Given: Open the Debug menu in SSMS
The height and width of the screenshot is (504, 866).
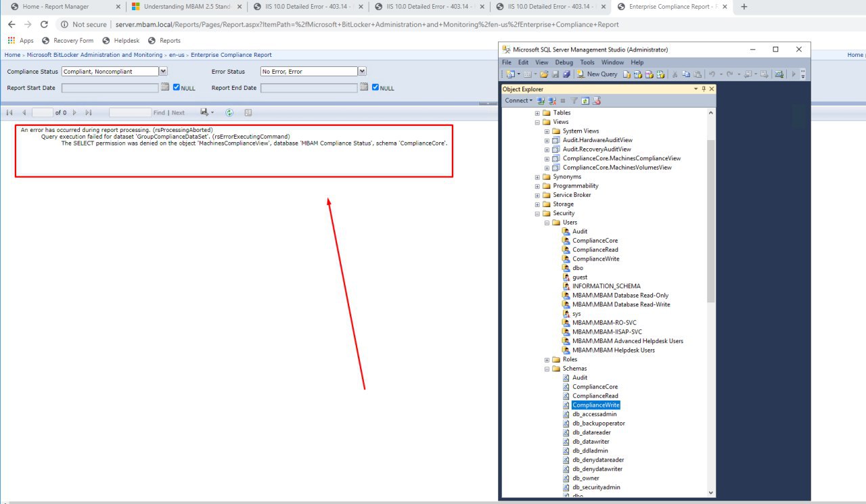Looking at the screenshot, I should click(566, 62).
